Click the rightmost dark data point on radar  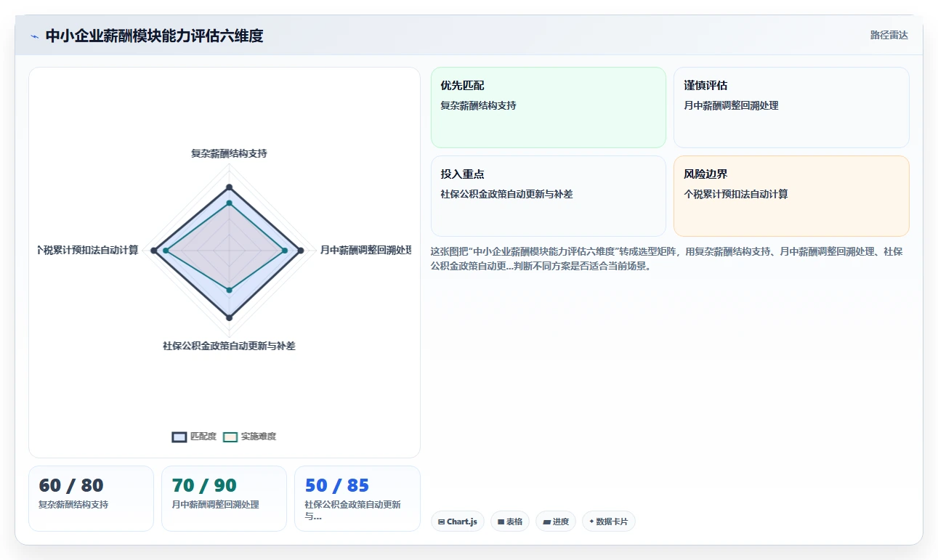[301, 251]
